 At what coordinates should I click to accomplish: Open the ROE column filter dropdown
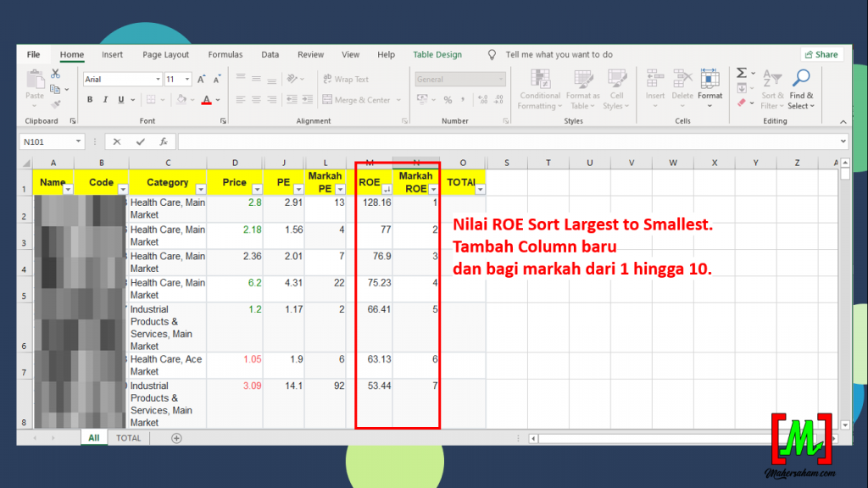[x=386, y=189]
